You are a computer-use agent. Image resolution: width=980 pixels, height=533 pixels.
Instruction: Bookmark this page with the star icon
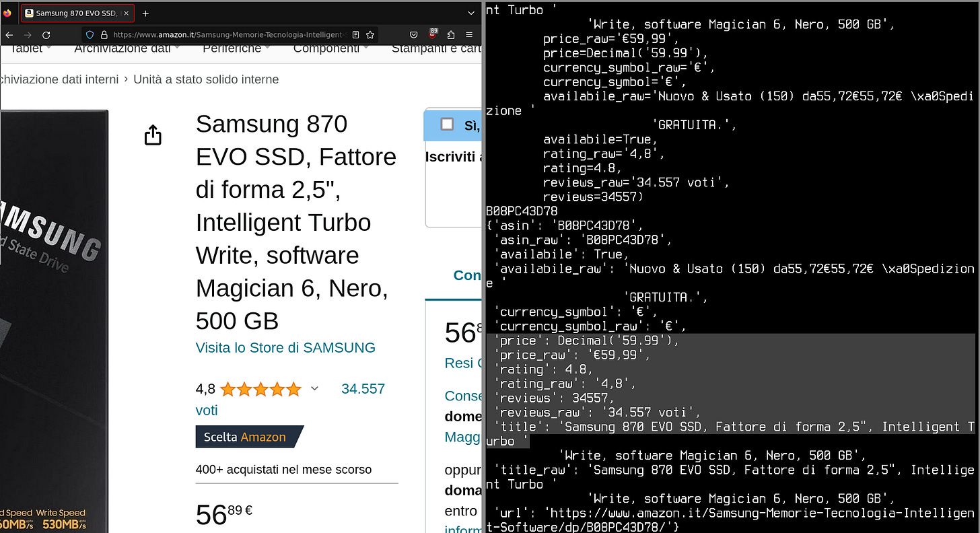click(x=370, y=34)
